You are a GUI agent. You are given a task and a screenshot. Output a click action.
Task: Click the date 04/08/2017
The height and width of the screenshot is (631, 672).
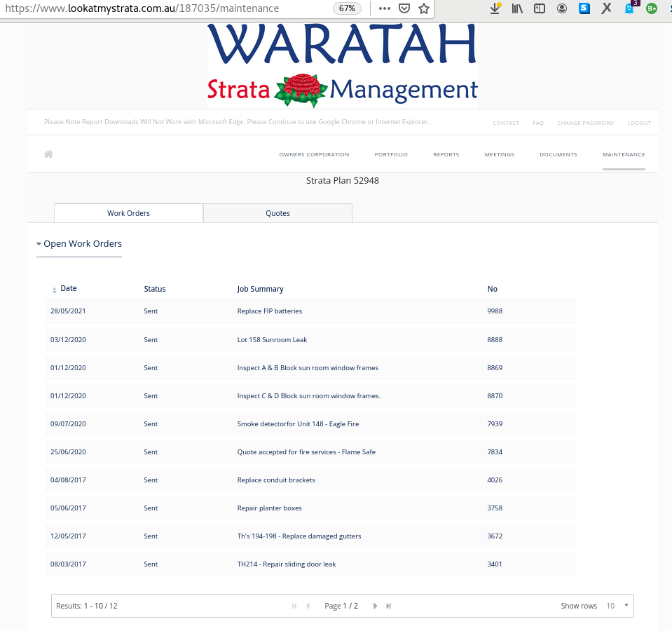pyautogui.click(x=68, y=480)
